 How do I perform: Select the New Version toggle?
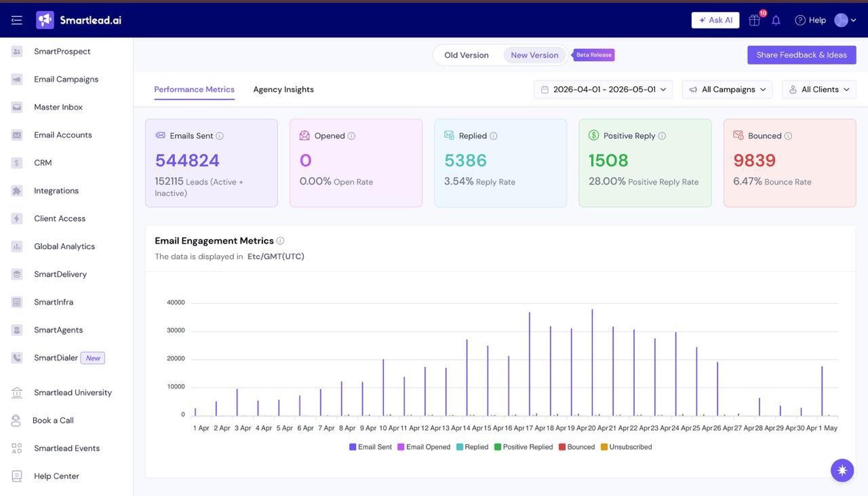tap(534, 56)
